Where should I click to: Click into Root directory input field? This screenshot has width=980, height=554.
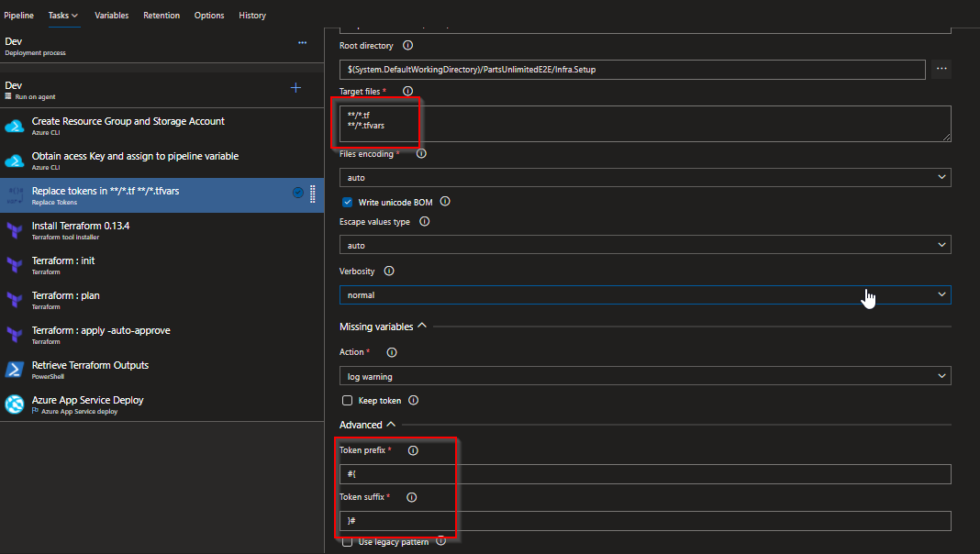coord(632,70)
